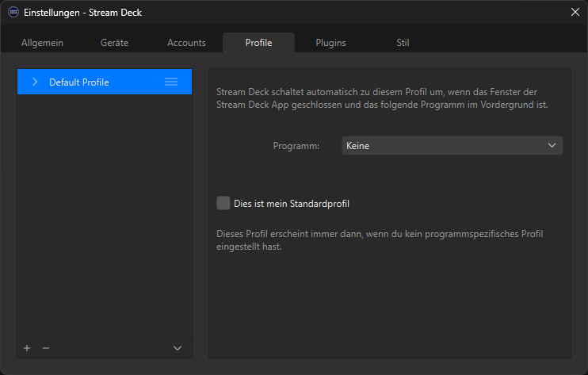Close the Einstellungen window
The image size is (588, 375).
[x=575, y=12]
